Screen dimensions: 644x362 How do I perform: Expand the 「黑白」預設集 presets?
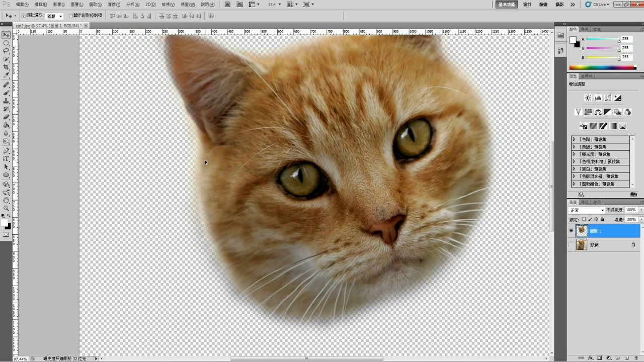coord(574,169)
